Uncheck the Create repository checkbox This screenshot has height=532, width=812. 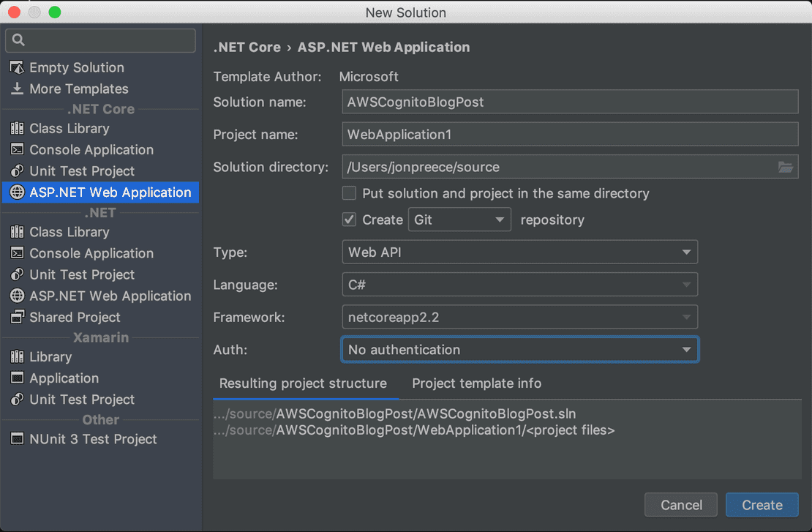[349, 220]
